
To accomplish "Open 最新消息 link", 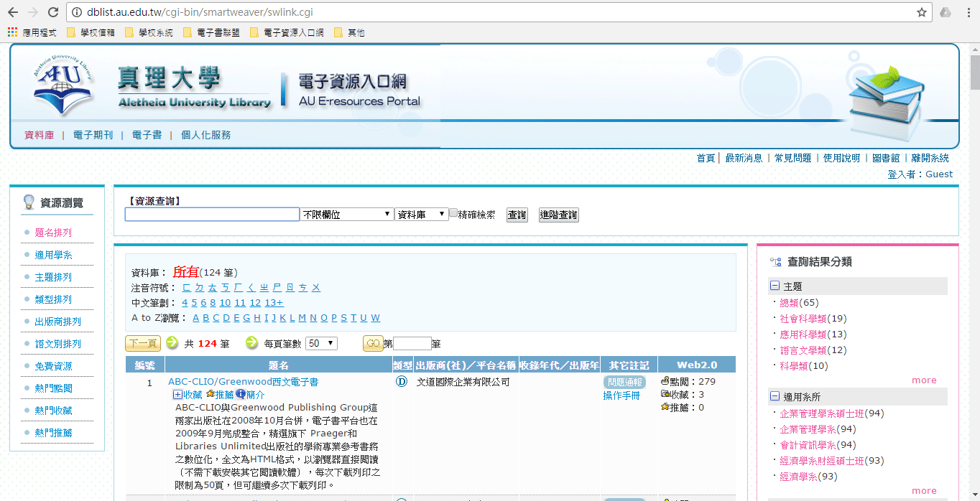I will (744, 158).
